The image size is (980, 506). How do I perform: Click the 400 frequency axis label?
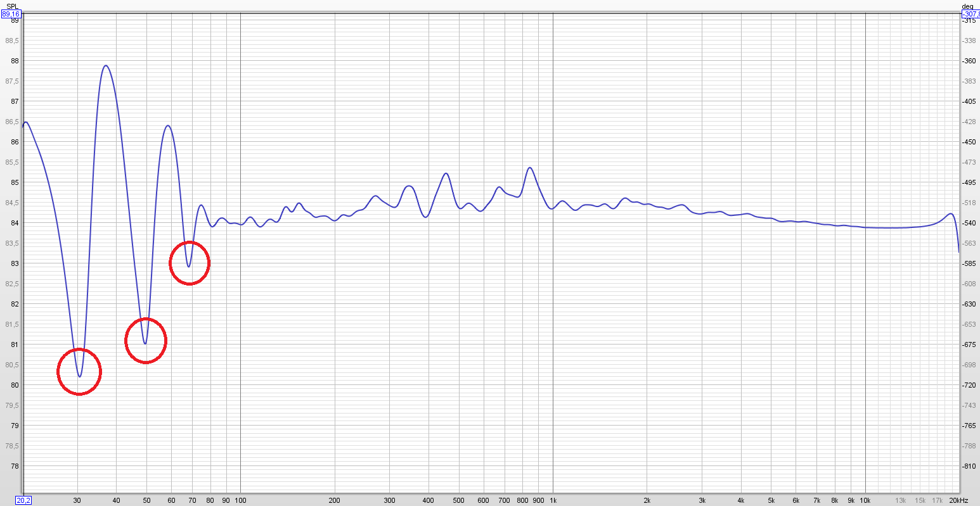429,500
